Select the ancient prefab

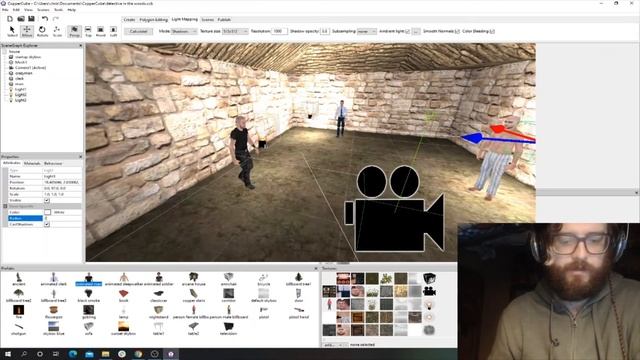(19, 280)
